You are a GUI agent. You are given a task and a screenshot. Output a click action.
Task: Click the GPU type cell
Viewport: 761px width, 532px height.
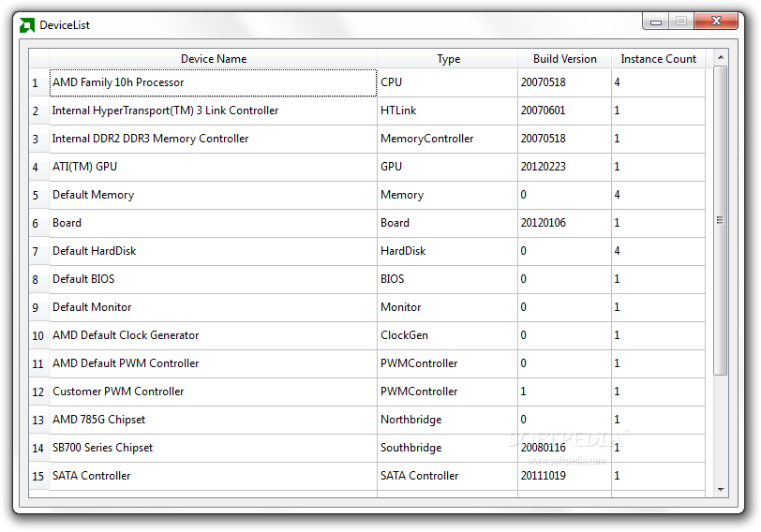(x=447, y=167)
